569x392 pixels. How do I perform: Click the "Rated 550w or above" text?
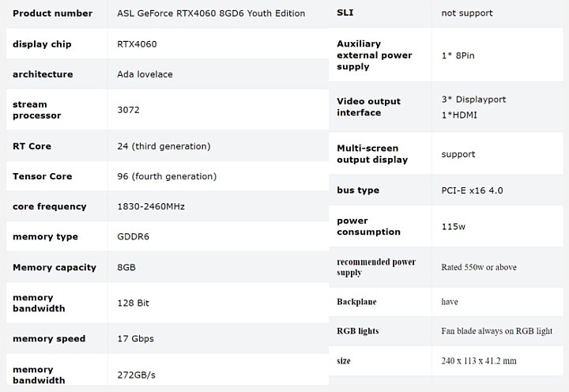tap(479, 267)
